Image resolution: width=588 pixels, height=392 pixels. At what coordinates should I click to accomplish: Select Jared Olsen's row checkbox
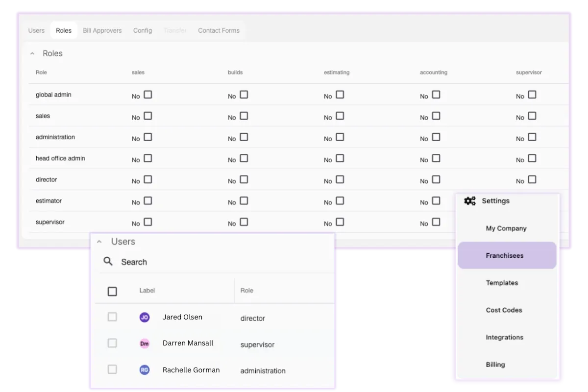[x=112, y=317]
